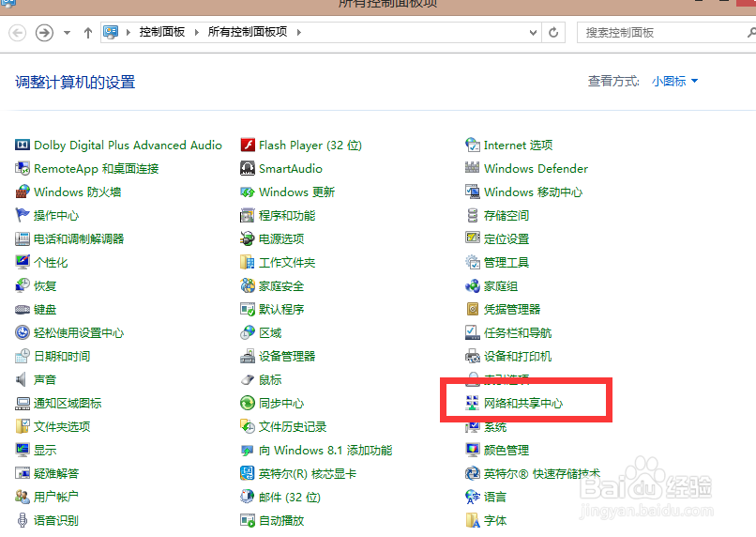Click the Windows 防火墙 brick wall icon
The width and height of the screenshot is (756, 537).
point(23,192)
